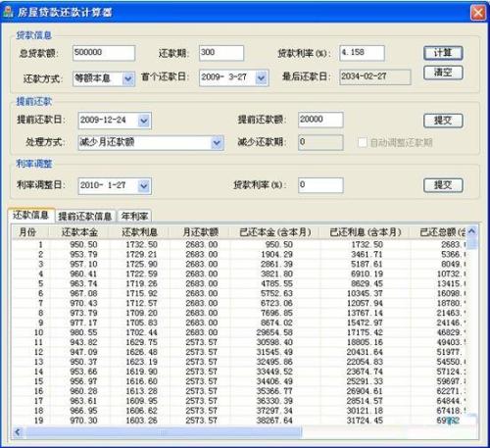Open the 还款方式 dropdown
The height and width of the screenshot is (448, 490).
pyautogui.click(x=128, y=78)
